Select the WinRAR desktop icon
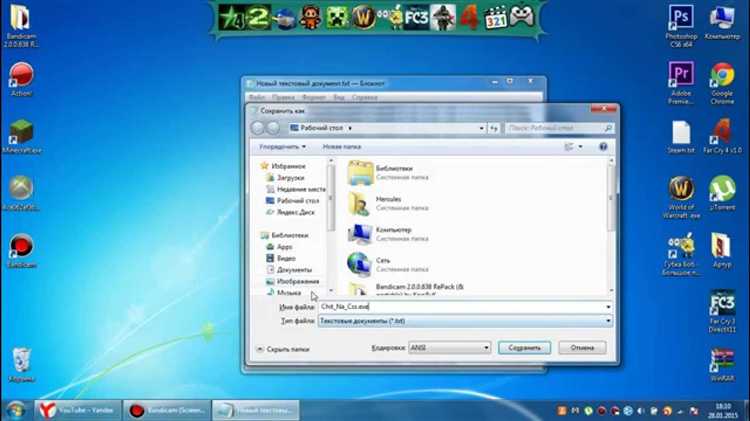This screenshot has width=750, height=421. pyautogui.click(x=722, y=364)
